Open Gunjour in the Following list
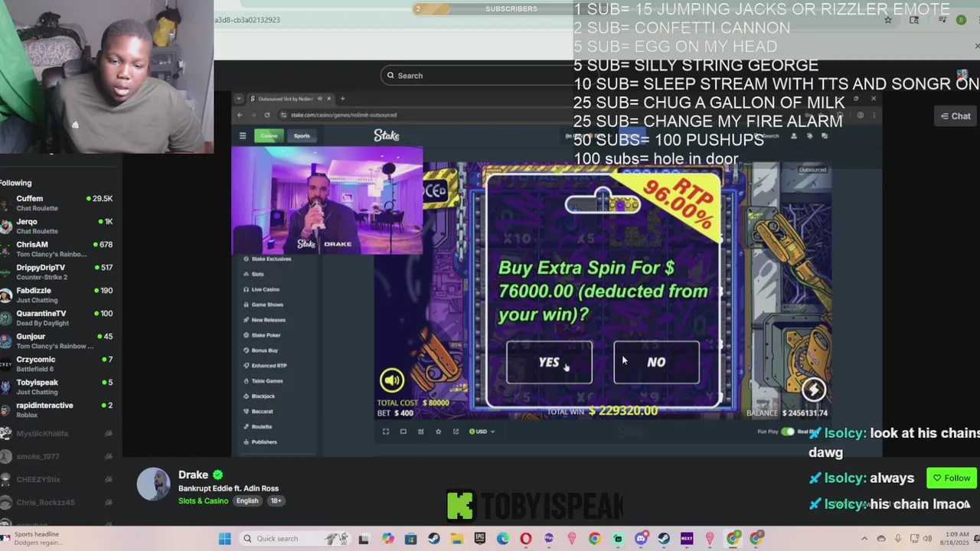Image resolution: width=980 pixels, height=551 pixels. pos(57,341)
